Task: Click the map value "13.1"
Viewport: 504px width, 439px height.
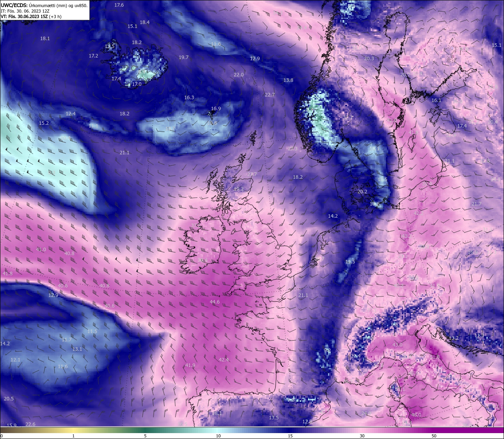Action: 77,349
